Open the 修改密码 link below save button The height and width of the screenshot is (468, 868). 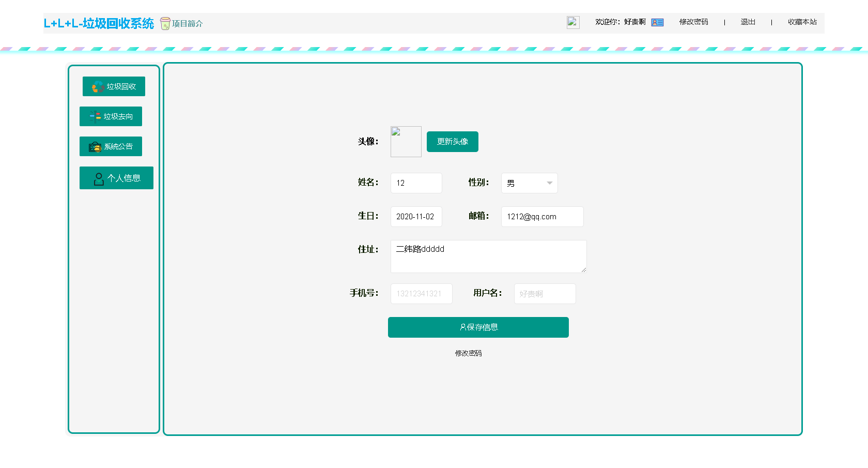tap(469, 353)
